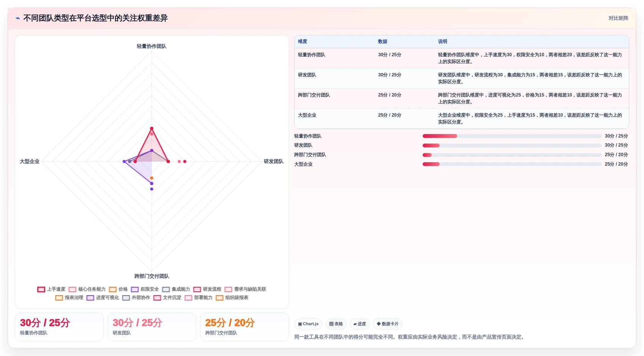Click the 研发团队 progress bar

[512, 146]
